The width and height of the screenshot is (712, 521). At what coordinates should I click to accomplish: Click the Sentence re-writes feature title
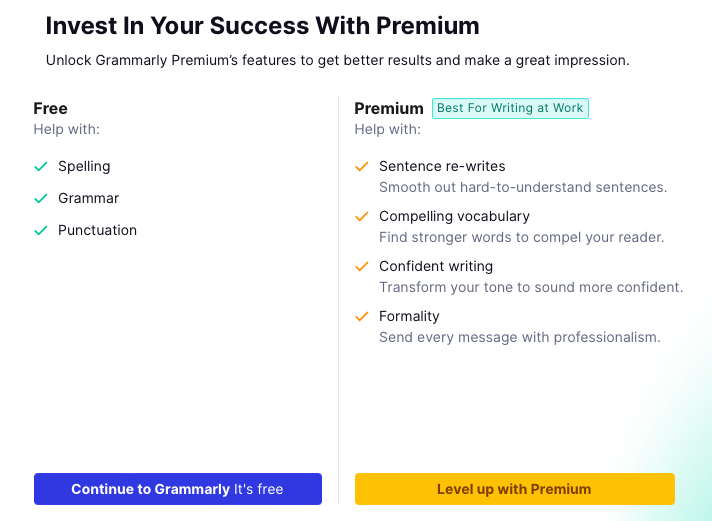442,166
